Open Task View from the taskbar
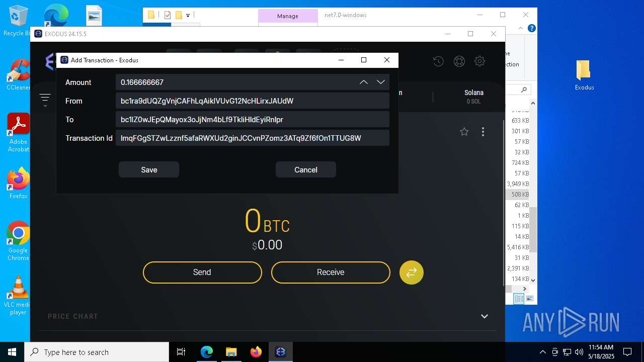 (181, 352)
